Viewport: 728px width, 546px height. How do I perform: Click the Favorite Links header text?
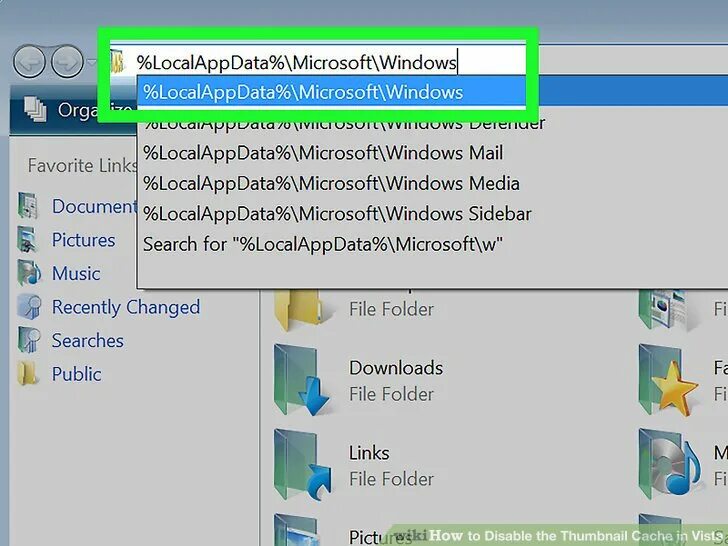(x=83, y=166)
